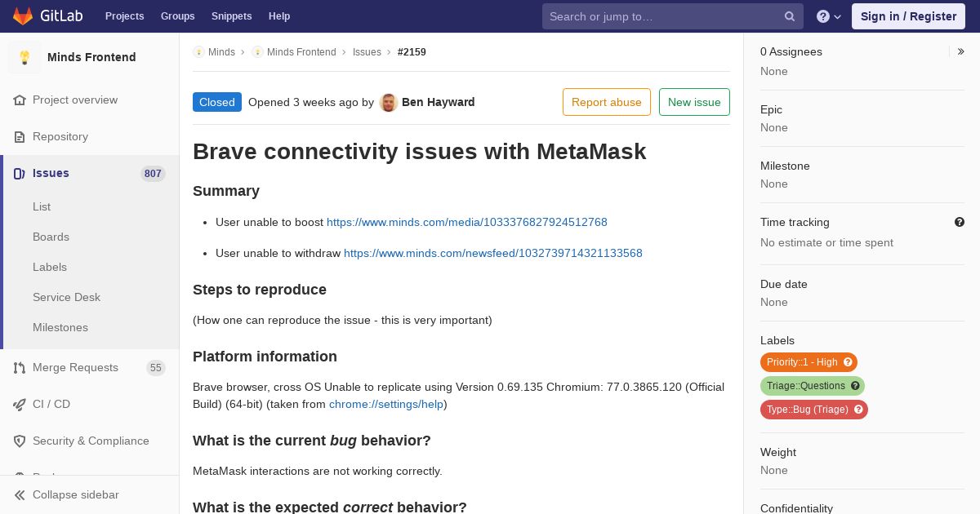Image resolution: width=980 pixels, height=514 pixels.
Task: Click the Minds group breadcrumb icon
Action: (198, 52)
